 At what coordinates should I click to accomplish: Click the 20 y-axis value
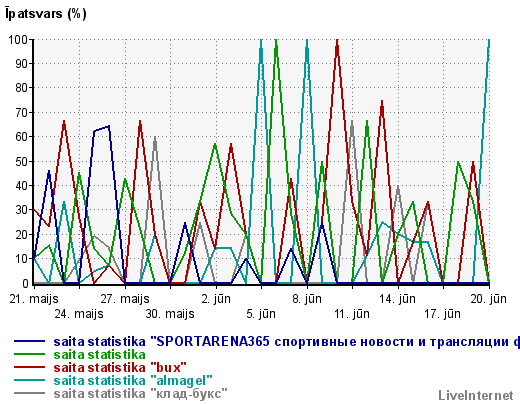(21, 235)
